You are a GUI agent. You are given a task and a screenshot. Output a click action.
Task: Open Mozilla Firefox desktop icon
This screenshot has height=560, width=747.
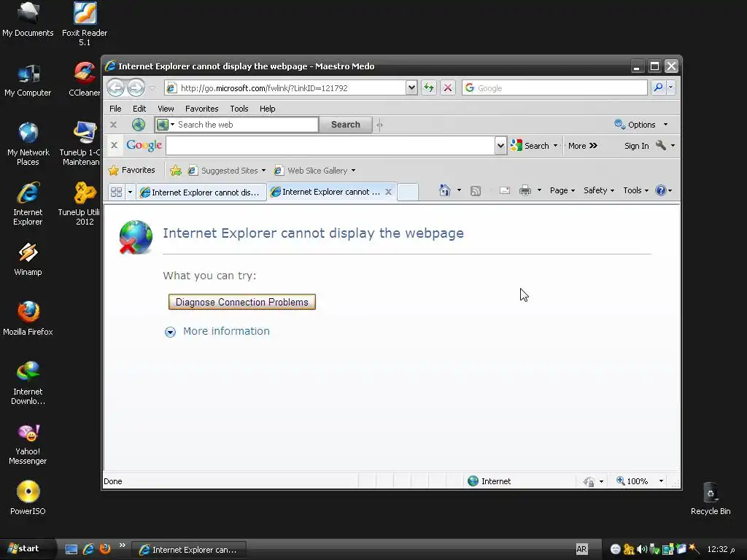tap(28, 318)
